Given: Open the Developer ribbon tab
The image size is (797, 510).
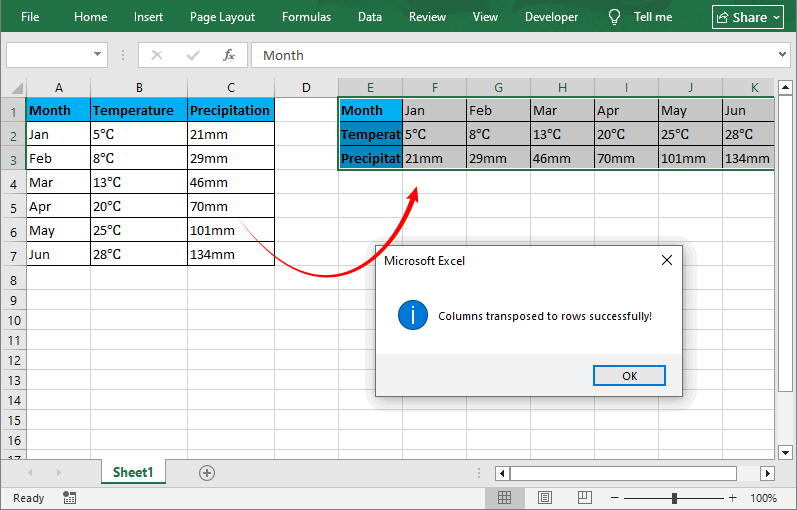Looking at the screenshot, I should click(x=551, y=17).
